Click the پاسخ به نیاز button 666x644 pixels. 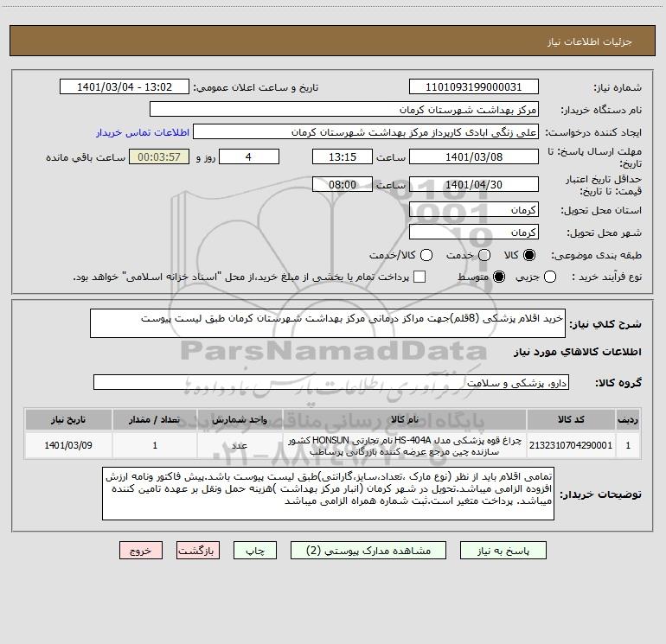[x=503, y=551]
